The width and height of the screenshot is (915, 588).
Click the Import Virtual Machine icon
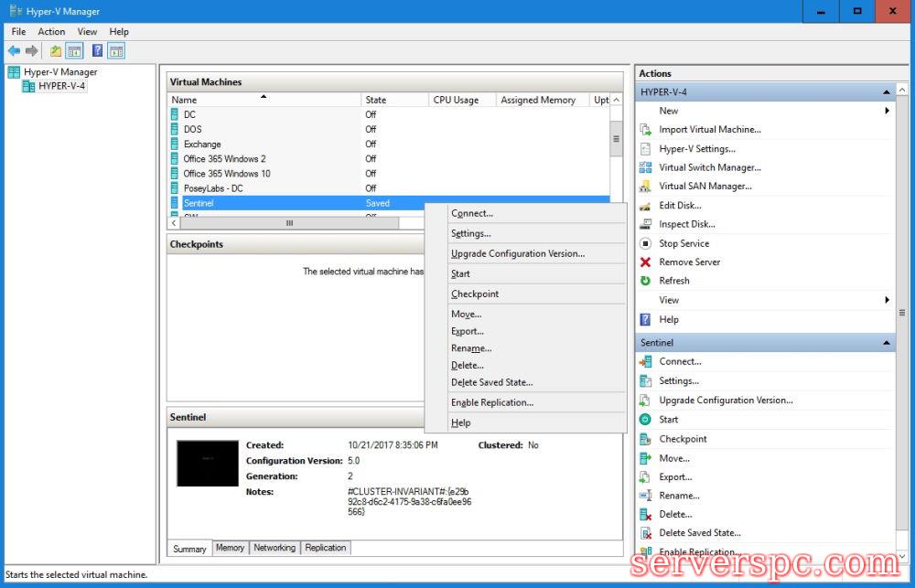click(x=645, y=130)
